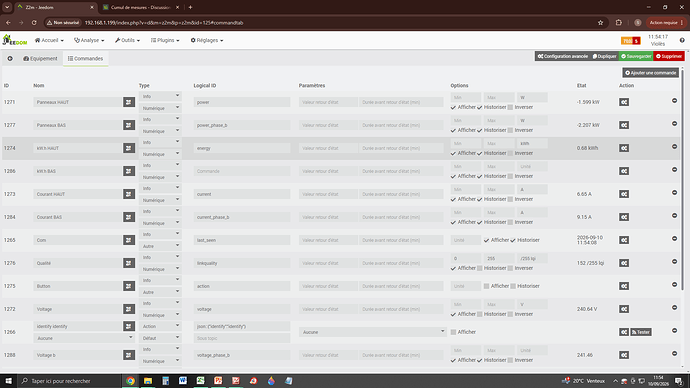Click Logical ID field containing power_phase_b

pyautogui.click(x=242, y=125)
